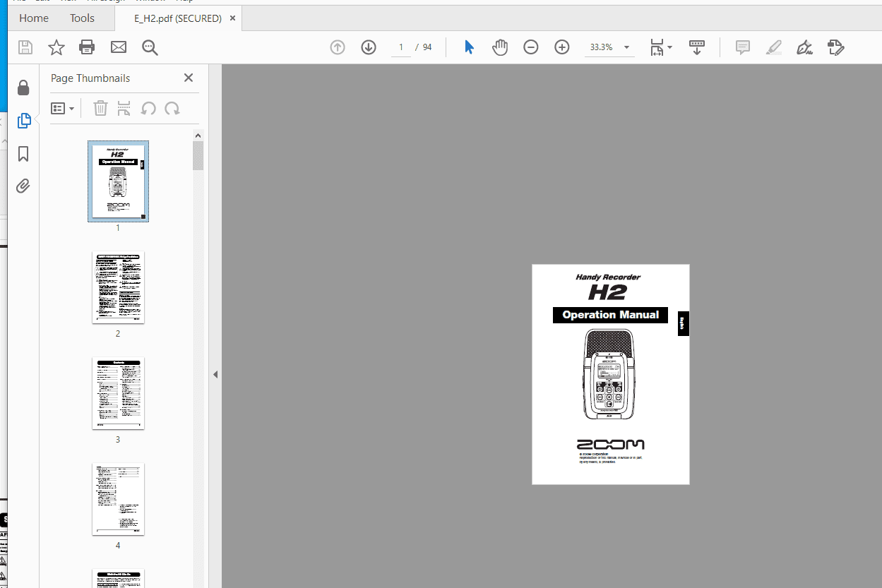The image size is (882, 588).
Task: Click the thumbnail panel scroll up arrow
Action: [198, 136]
